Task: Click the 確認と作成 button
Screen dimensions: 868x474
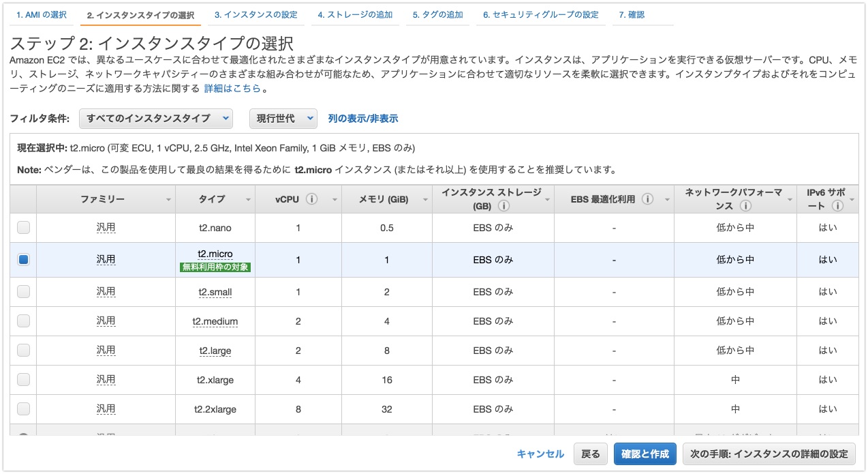Action: click(x=645, y=454)
